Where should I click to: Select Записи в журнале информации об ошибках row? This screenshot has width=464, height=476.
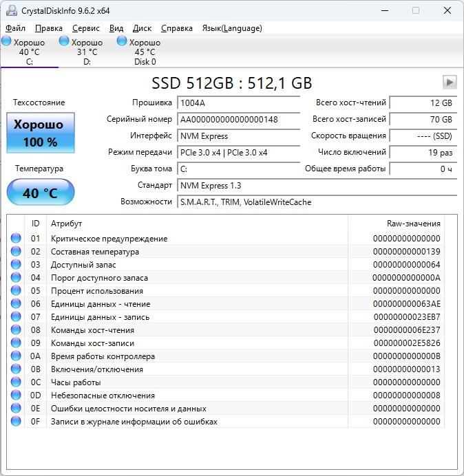click(226, 422)
